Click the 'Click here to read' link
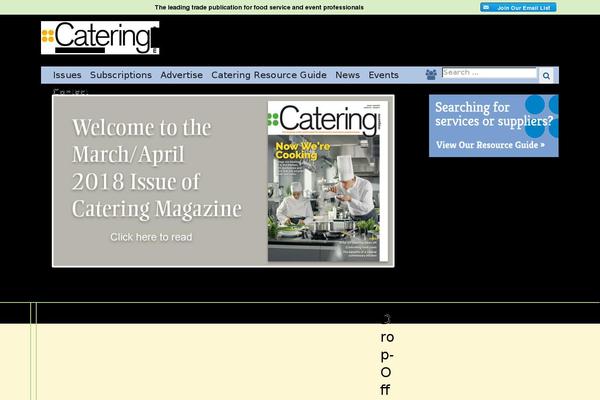Image resolution: width=600 pixels, height=400 pixels. pos(151,237)
